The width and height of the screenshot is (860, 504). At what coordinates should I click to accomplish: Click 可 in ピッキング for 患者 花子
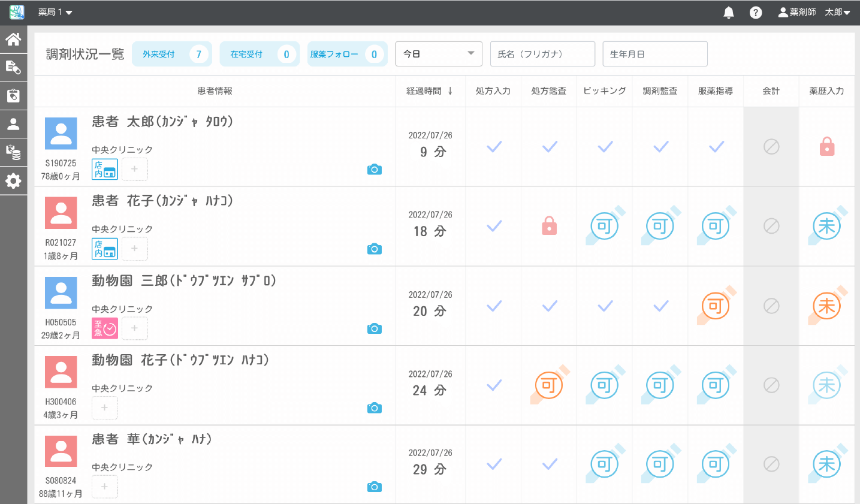(x=605, y=226)
